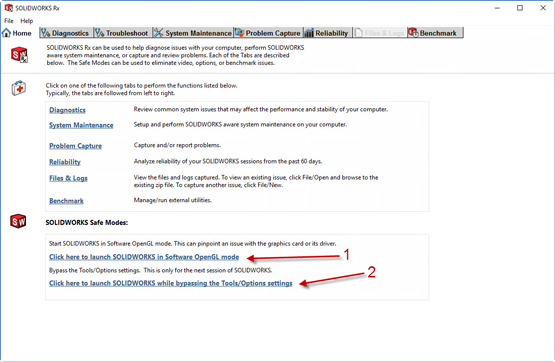Click the 'SOLIDWORKS Safe Modes:' heading
Screen dimensions: 555x362
[x=87, y=223]
